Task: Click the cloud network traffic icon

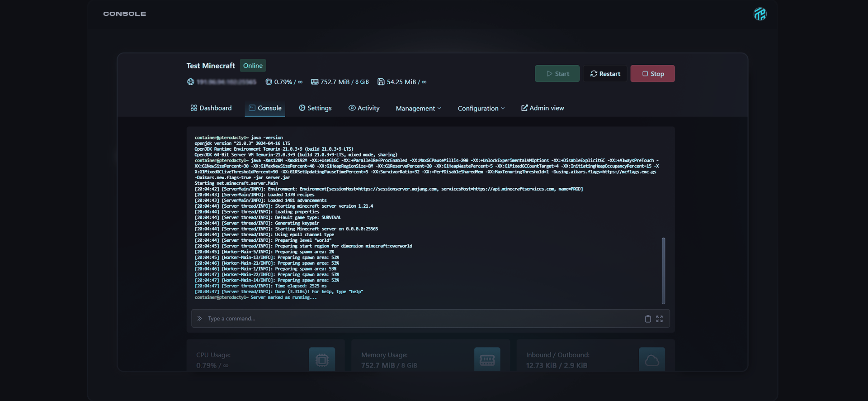Action: [651, 360]
